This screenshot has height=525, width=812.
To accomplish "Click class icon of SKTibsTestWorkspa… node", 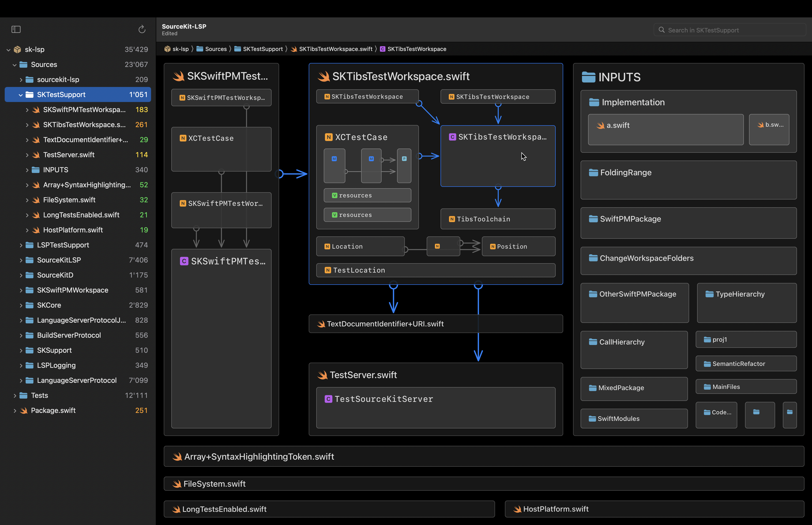I will tap(452, 137).
